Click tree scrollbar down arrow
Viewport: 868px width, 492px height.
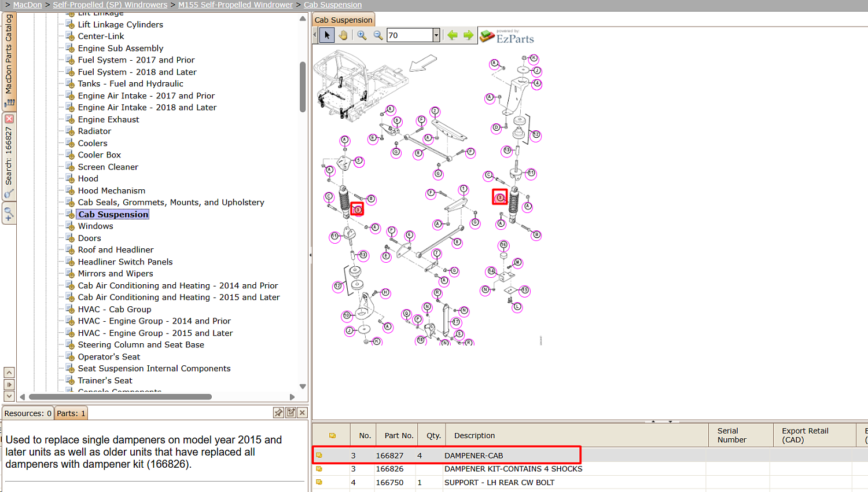click(x=303, y=386)
